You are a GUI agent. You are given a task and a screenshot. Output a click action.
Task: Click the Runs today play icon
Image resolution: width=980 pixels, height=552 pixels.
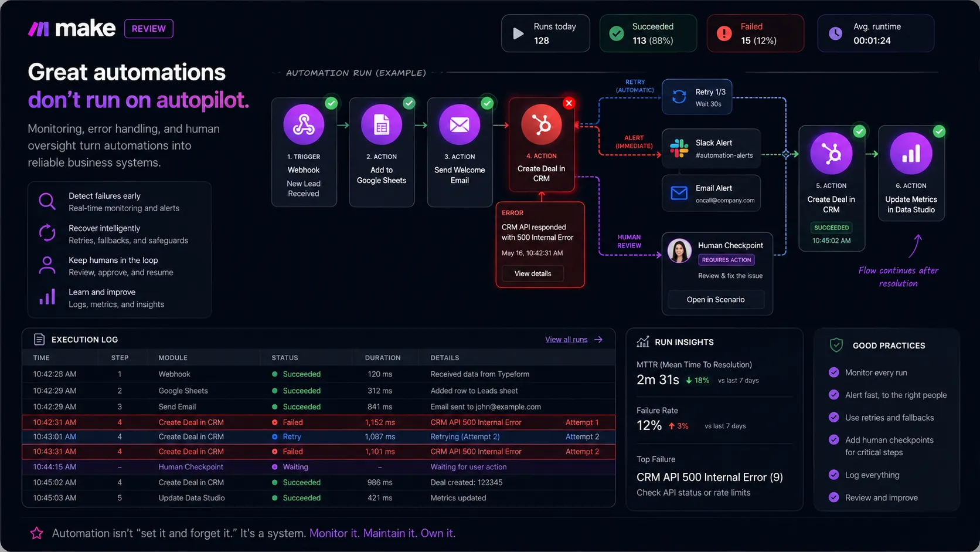point(518,33)
